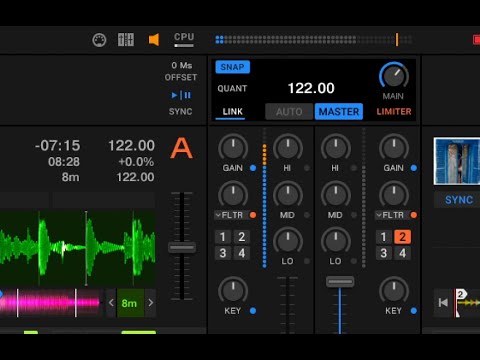The width and height of the screenshot is (480, 360).
Task: Click the left channel filter knob
Action: click(233, 194)
